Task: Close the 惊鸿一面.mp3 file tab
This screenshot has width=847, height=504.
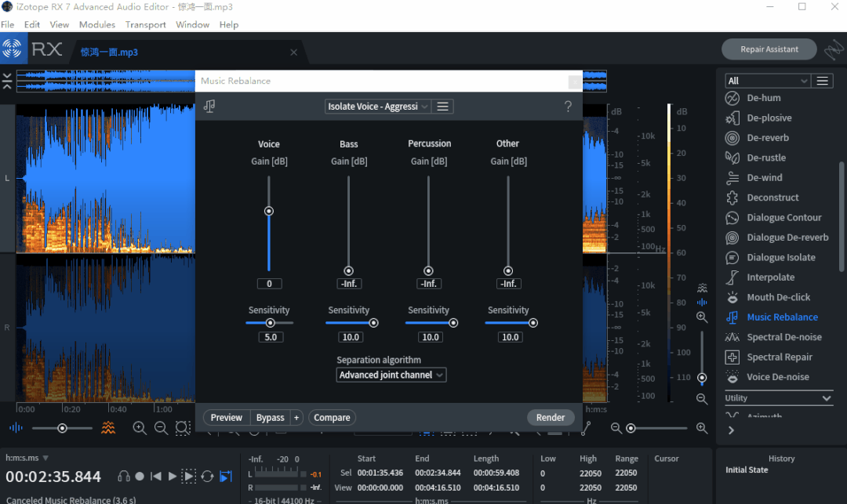Action: 294,53
